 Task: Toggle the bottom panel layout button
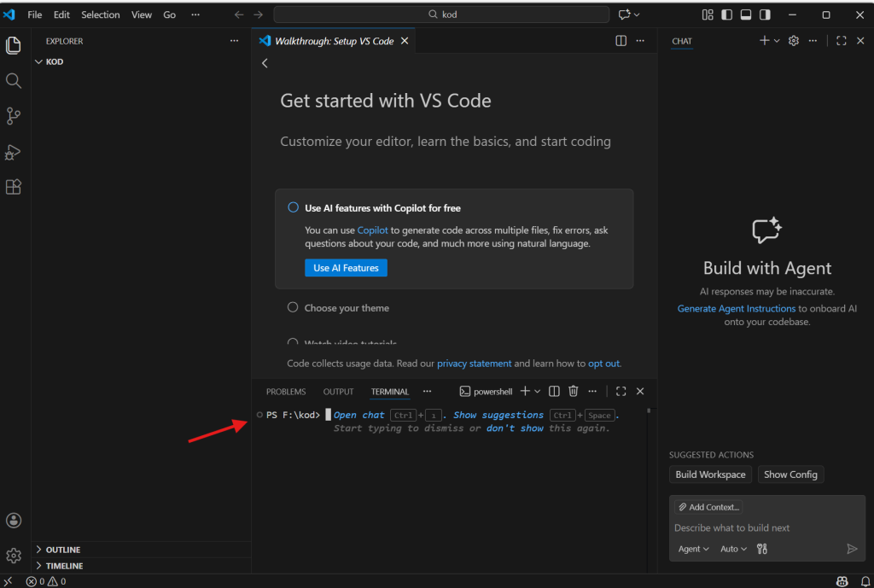tap(746, 15)
